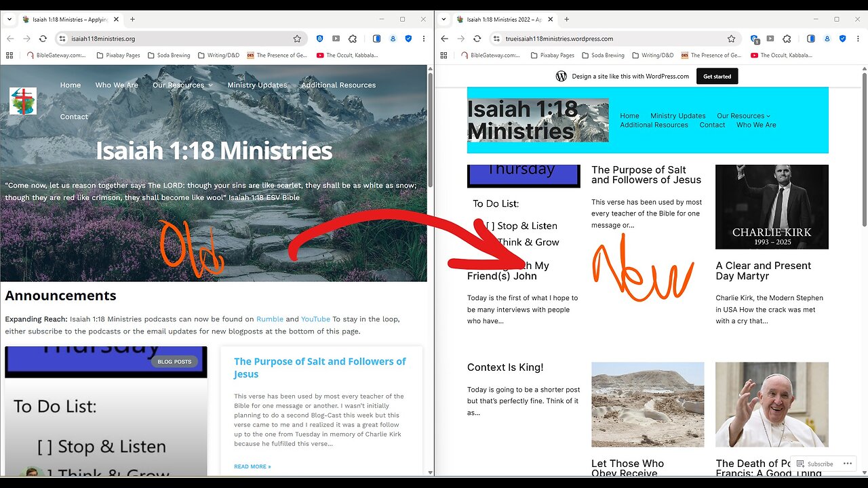Open blue shield extension in right browser
Viewport: 868px width, 488px height.
point(842,39)
